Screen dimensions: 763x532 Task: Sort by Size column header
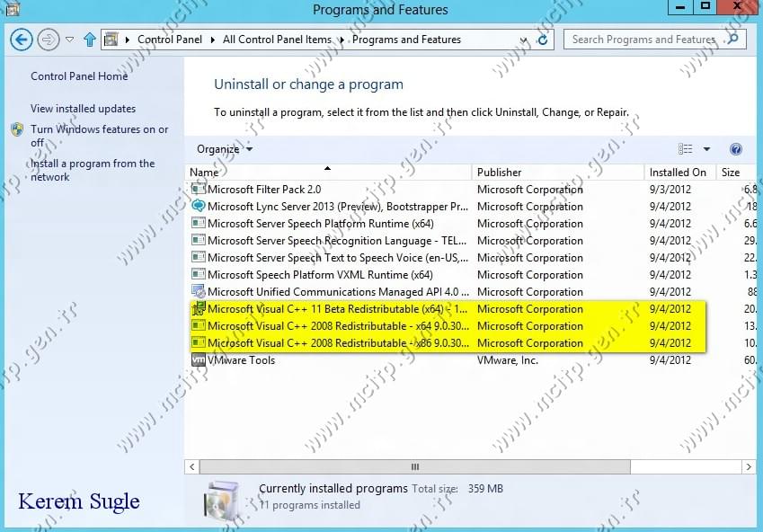pyautogui.click(x=736, y=173)
